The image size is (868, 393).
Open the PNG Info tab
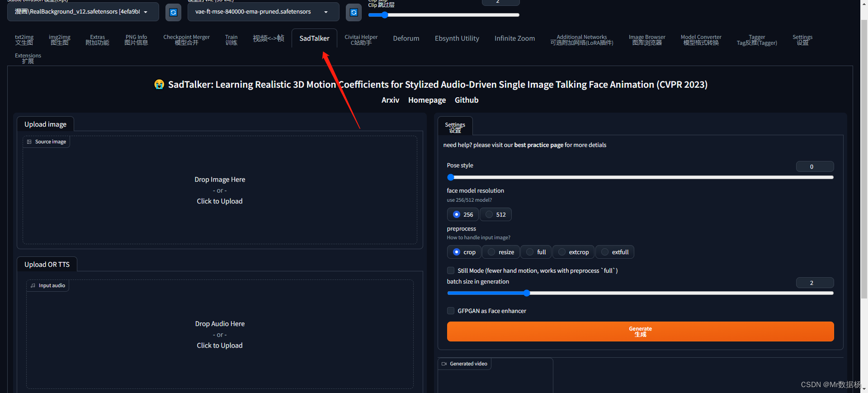(137, 40)
